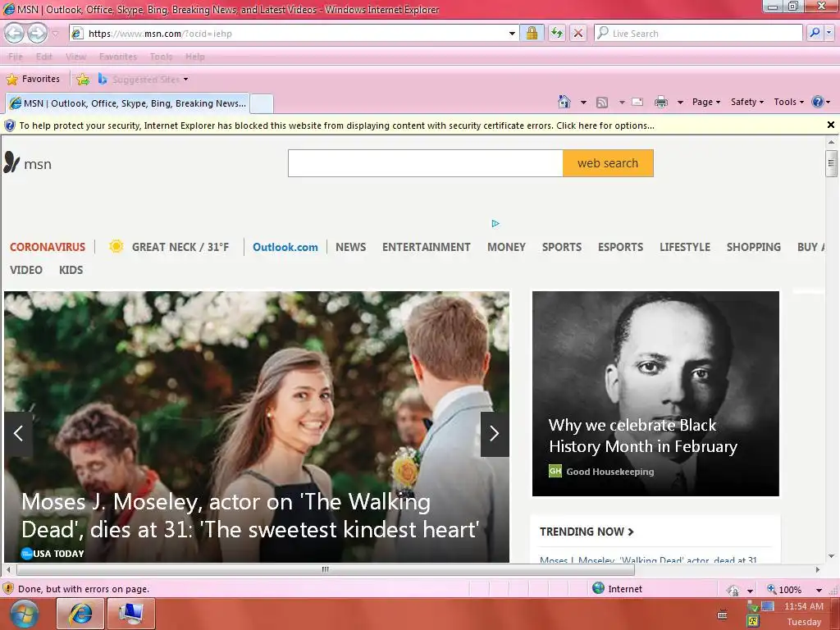This screenshot has width=840, height=630.
Task: Click the browser Back arrow button
Action: coord(15,33)
